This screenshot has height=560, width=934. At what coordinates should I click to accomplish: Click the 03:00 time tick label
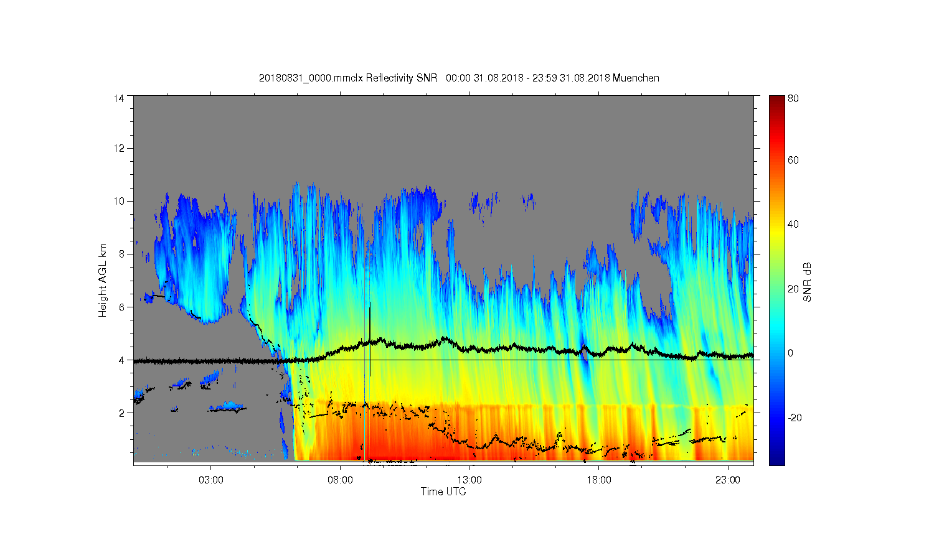pyautogui.click(x=211, y=480)
